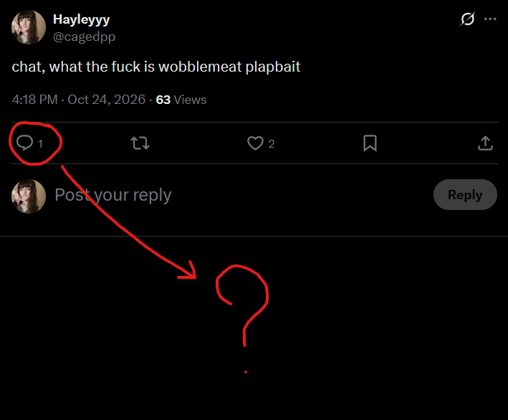Open the 4:18 PM Oct 24, 2026 timestamp

pyautogui.click(x=79, y=100)
